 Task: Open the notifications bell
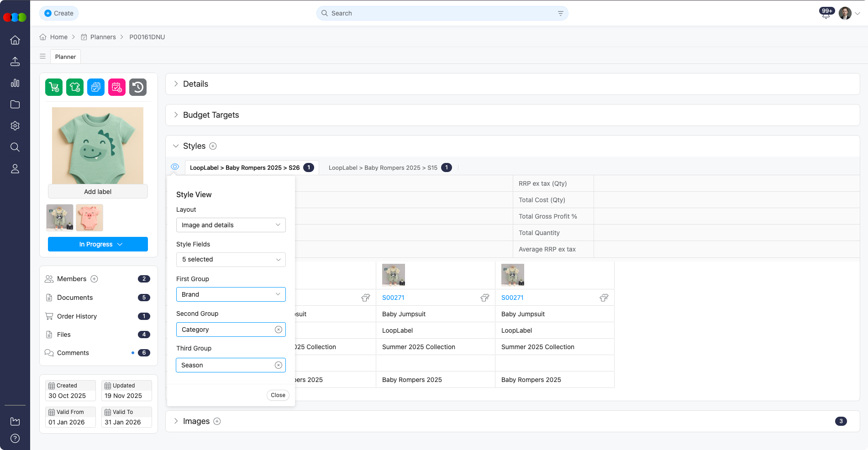[x=826, y=14]
